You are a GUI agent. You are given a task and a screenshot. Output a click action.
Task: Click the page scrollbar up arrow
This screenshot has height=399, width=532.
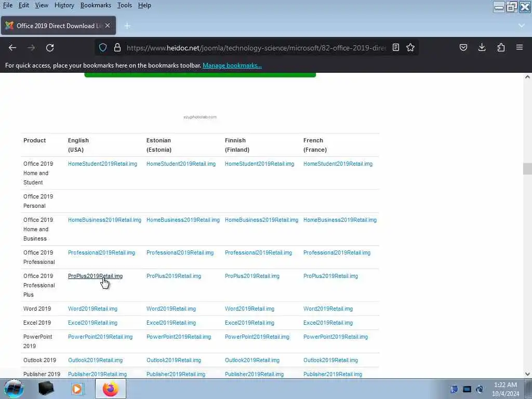point(527,77)
